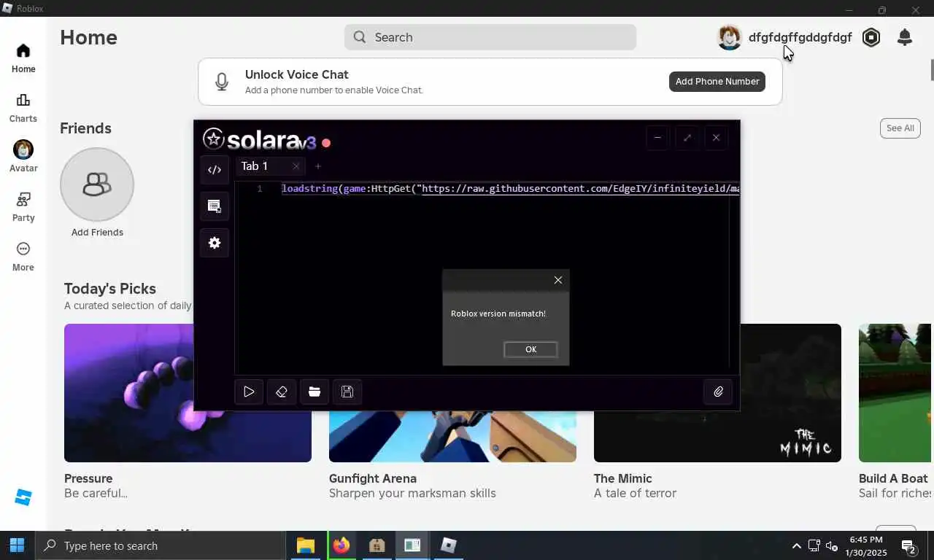Image resolution: width=934 pixels, height=560 pixels.
Task: Execute script with Solara play button
Action: click(x=249, y=392)
